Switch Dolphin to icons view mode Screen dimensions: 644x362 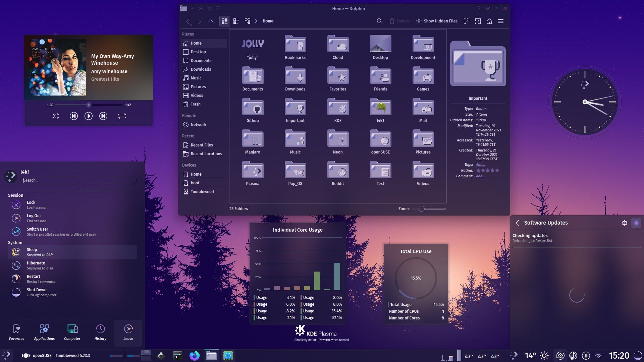225,21
